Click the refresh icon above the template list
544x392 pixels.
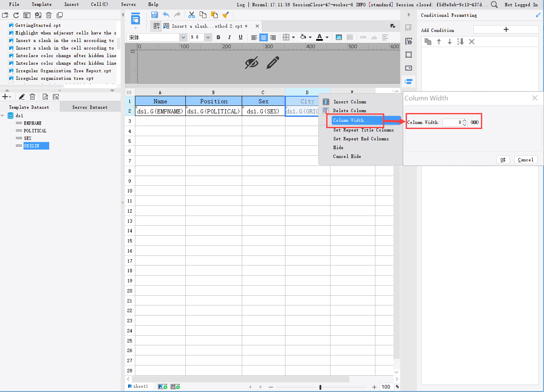click(16, 15)
